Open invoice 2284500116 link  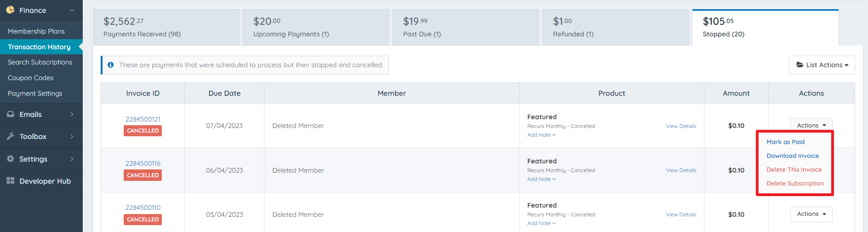coord(143,163)
